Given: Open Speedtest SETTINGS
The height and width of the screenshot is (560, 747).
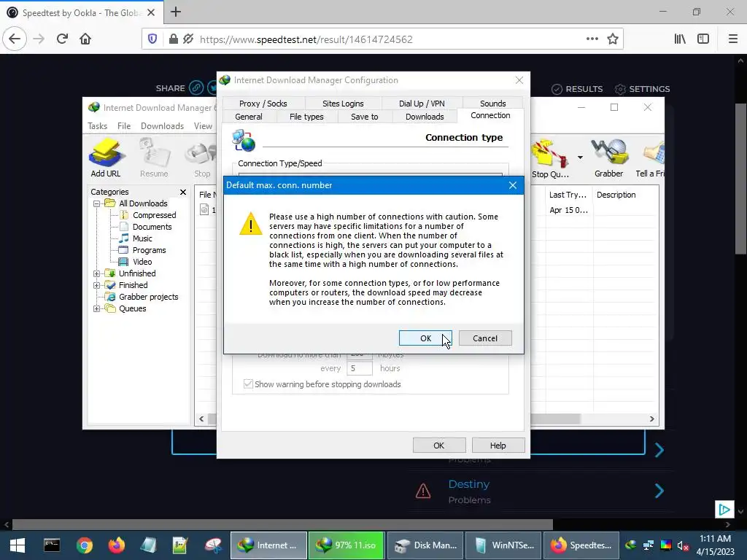Looking at the screenshot, I should coord(642,89).
